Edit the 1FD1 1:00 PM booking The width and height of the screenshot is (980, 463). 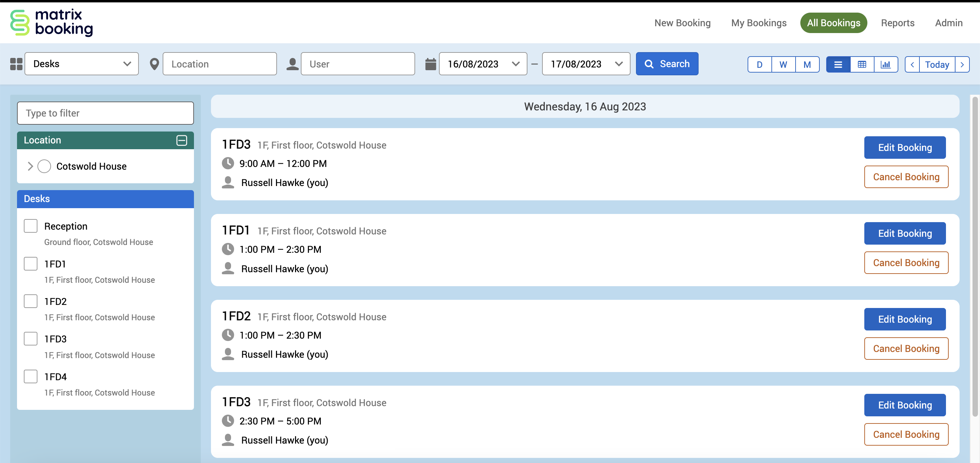click(x=904, y=233)
